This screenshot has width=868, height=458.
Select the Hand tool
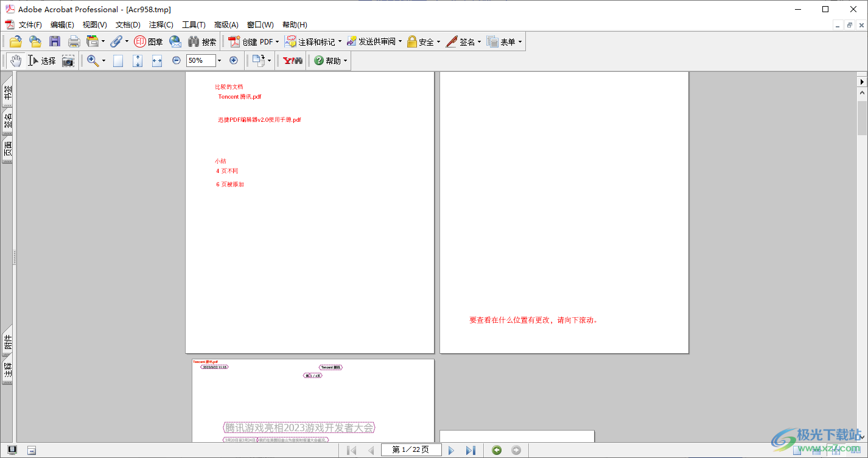tap(15, 60)
